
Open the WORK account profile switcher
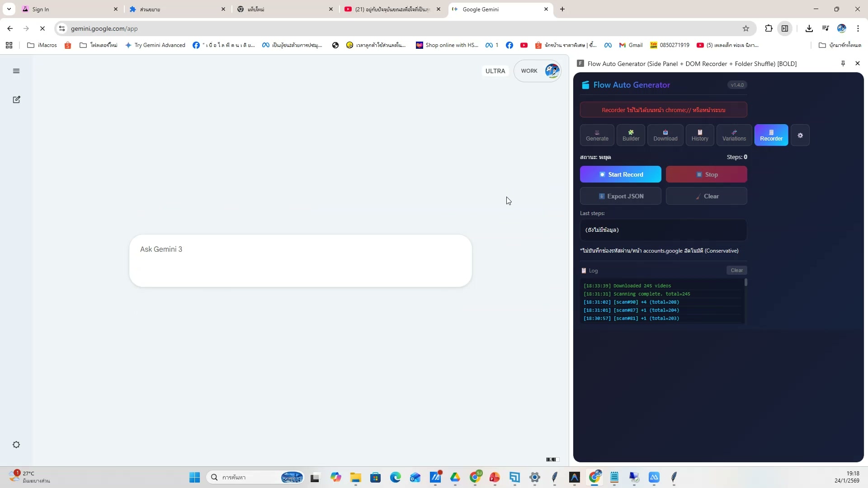click(538, 71)
